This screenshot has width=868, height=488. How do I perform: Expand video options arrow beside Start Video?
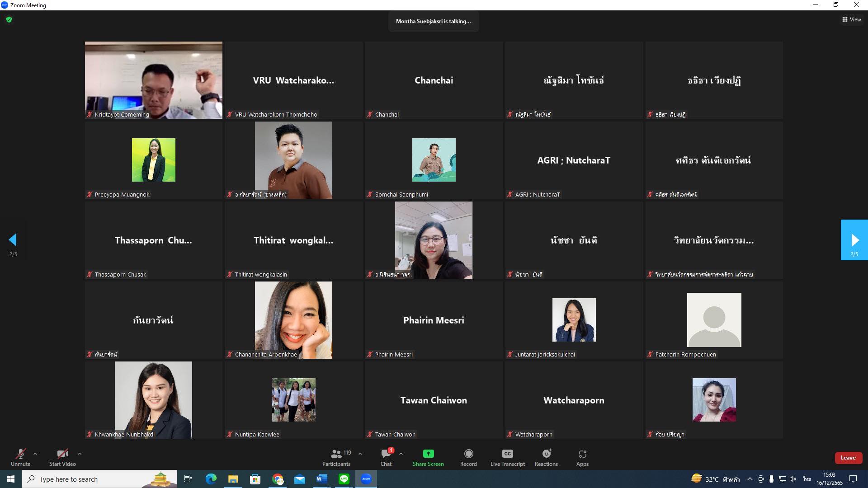80,454
